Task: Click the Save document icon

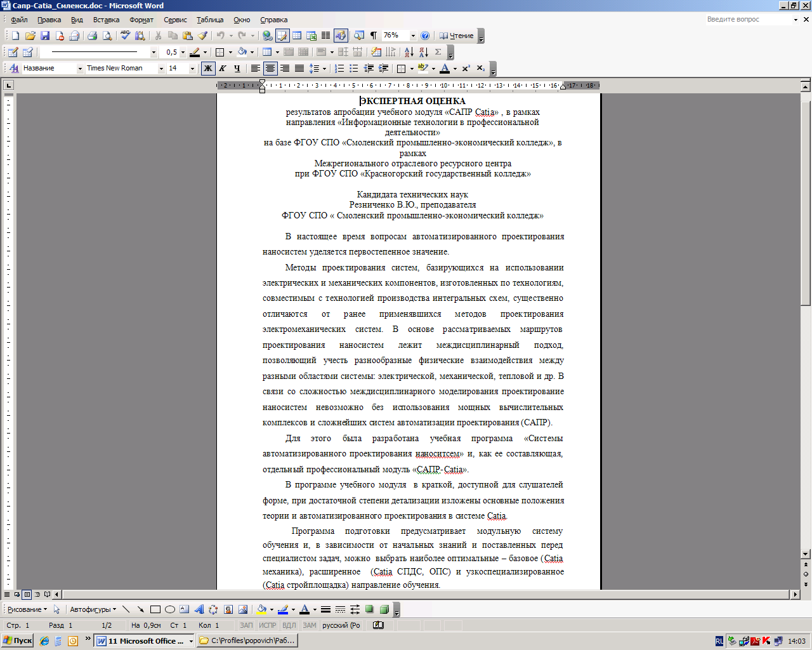Action: tap(45, 36)
